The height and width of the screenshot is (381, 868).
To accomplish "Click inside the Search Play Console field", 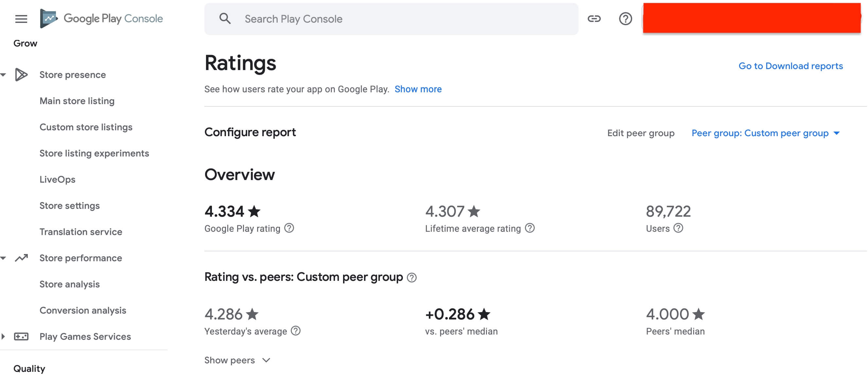I will point(391,19).
